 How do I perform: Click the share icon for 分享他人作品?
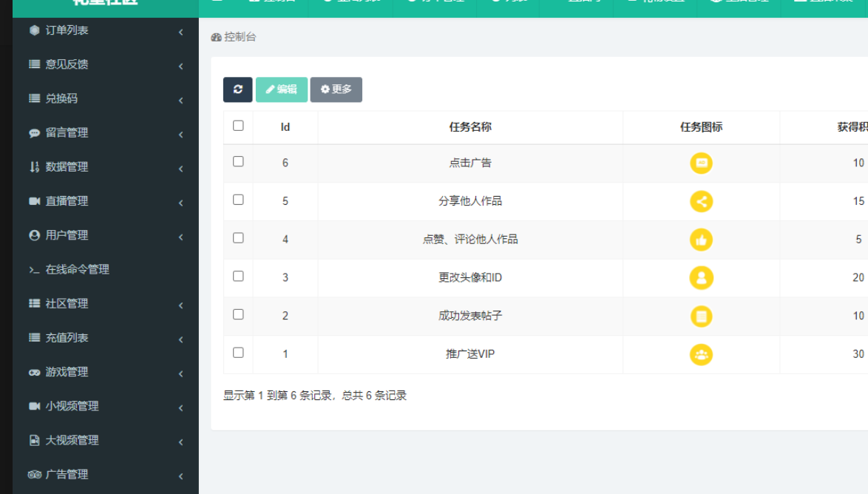point(701,201)
